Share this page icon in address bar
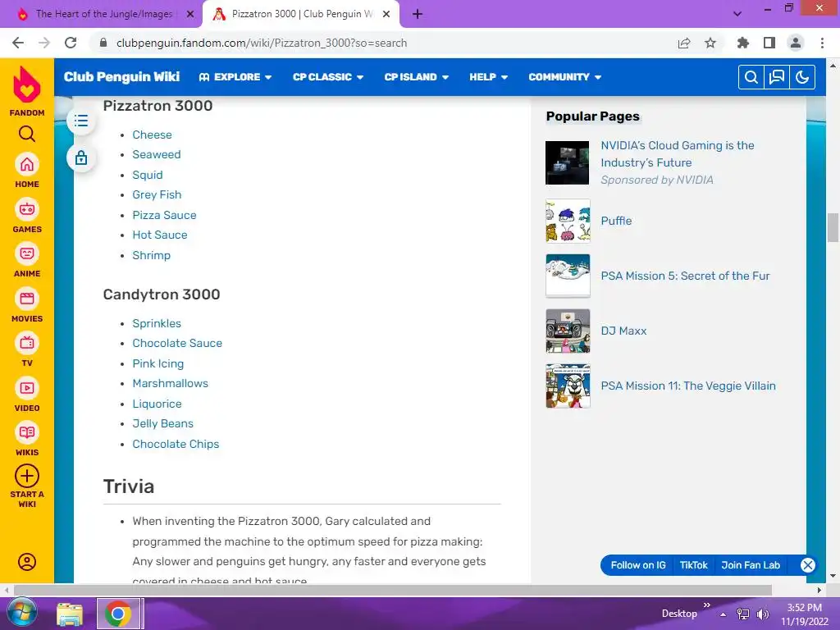The height and width of the screenshot is (630, 840). click(x=684, y=43)
